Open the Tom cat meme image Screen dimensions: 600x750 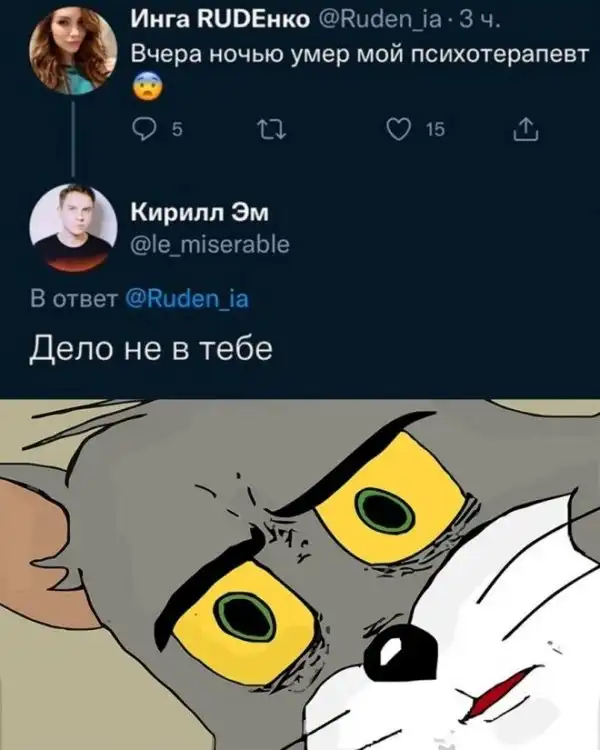(300, 574)
